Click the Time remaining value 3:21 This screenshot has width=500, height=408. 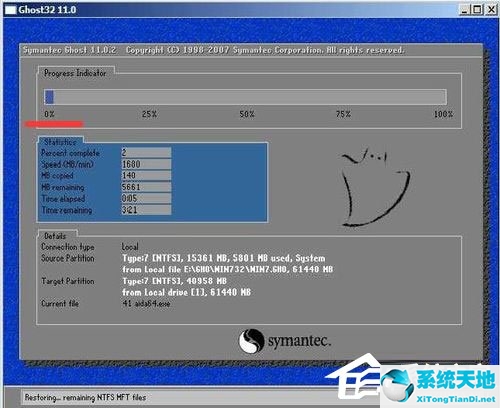146,210
